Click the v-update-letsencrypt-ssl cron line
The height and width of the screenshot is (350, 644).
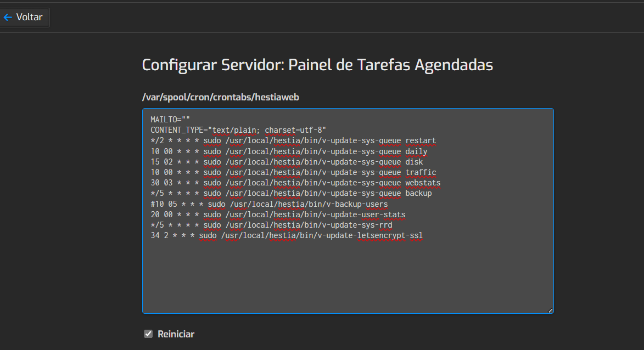pyautogui.click(x=287, y=235)
